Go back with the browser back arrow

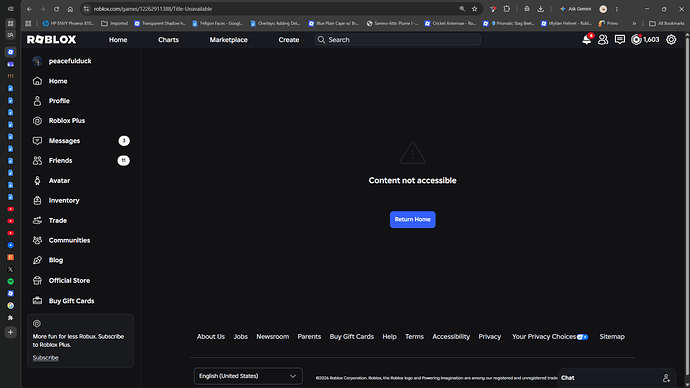click(x=29, y=9)
